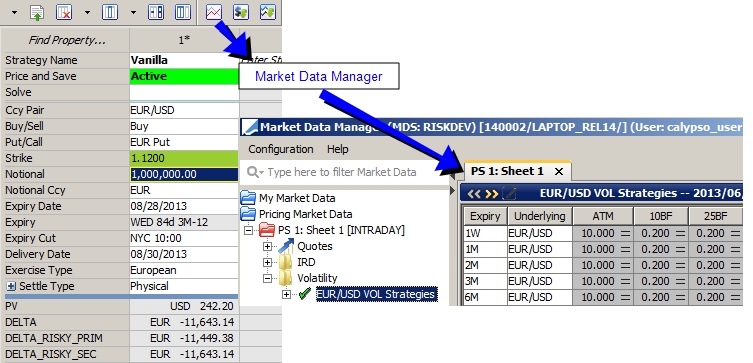
Task: Click the IRD folder icon
Action: [x=285, y=262]
